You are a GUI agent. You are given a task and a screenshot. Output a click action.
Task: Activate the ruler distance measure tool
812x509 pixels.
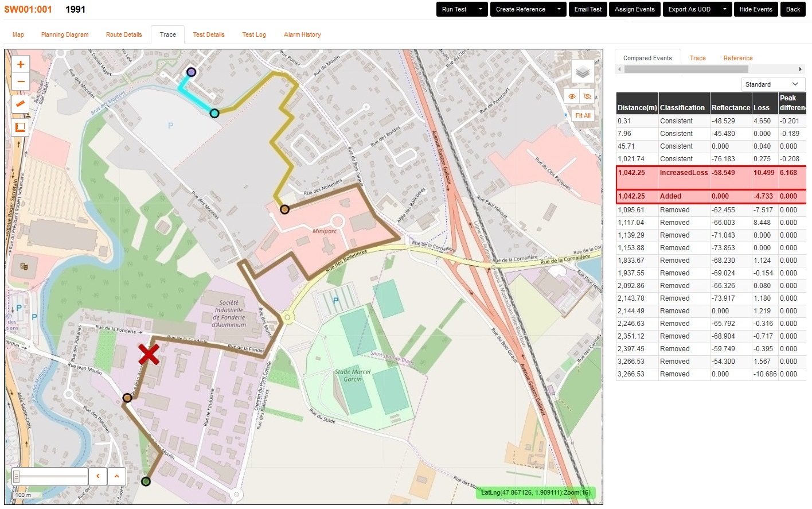tap(21, 104)
